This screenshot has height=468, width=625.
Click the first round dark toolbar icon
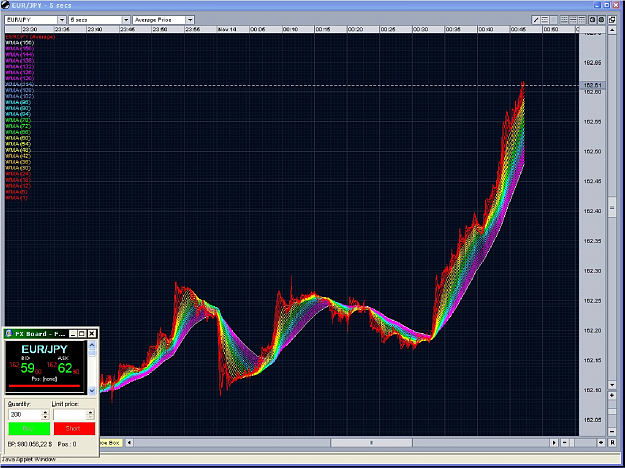(593, 20)
